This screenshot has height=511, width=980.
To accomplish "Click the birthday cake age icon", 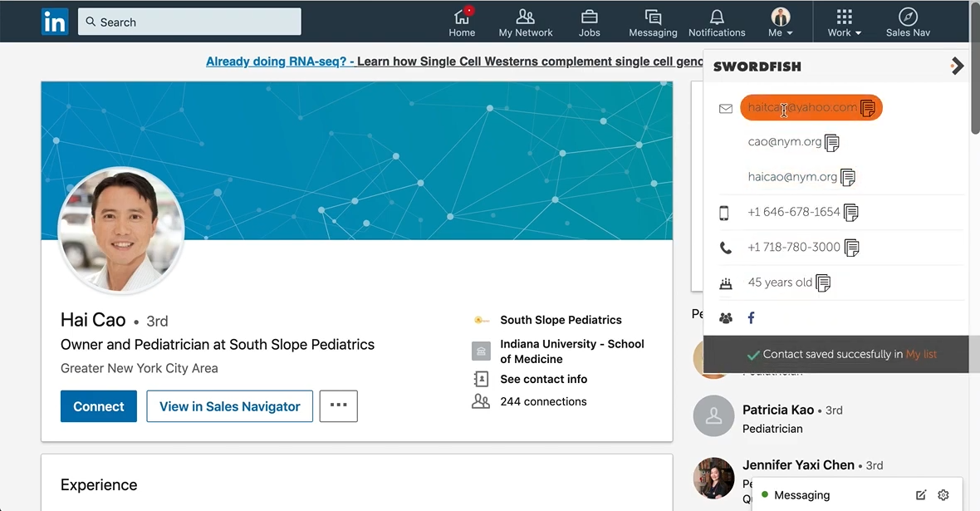I will (726, 283).
